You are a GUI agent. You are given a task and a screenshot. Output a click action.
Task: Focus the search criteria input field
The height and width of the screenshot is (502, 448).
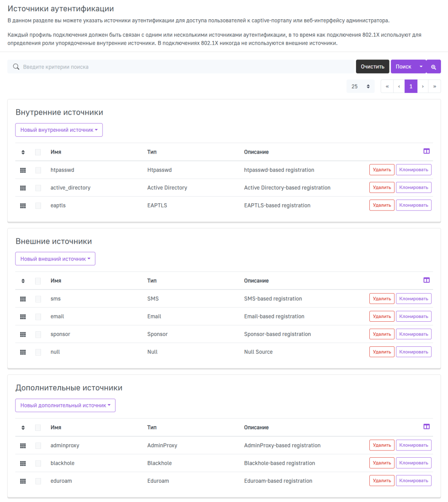tap(184, 67)
